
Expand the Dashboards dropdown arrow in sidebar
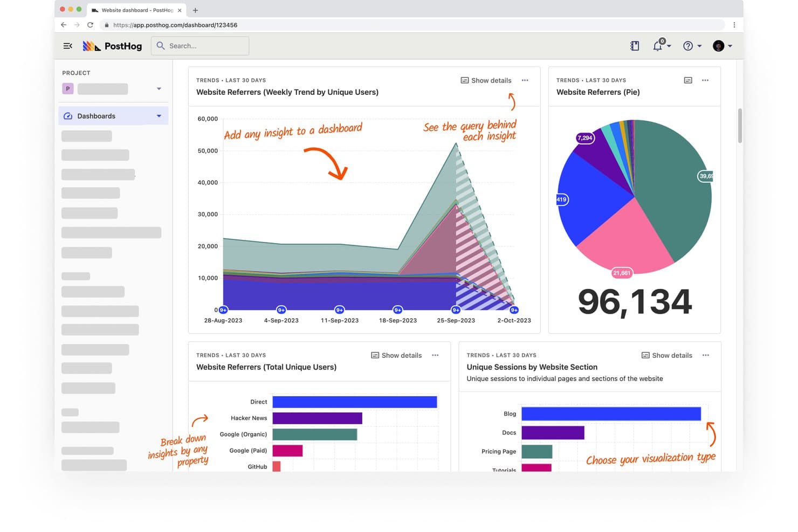pos(159,116)
